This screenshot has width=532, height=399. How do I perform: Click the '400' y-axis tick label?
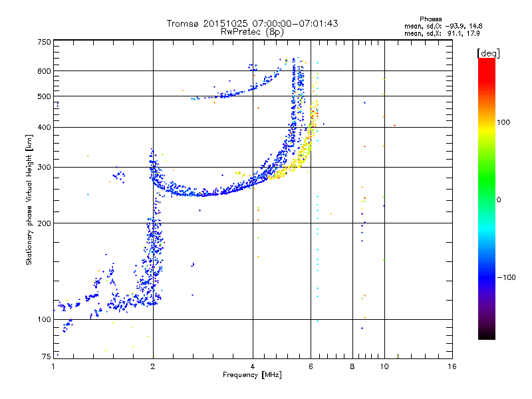[44, 128]
